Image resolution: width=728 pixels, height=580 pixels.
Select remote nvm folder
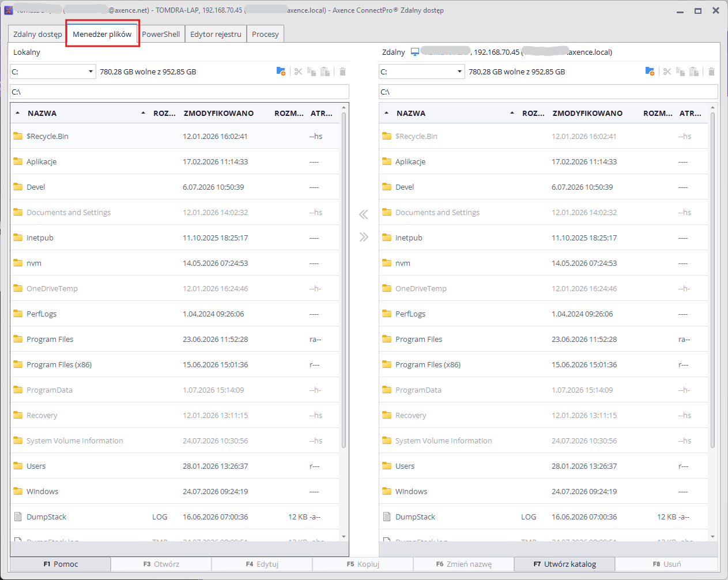tap(544, 263)
